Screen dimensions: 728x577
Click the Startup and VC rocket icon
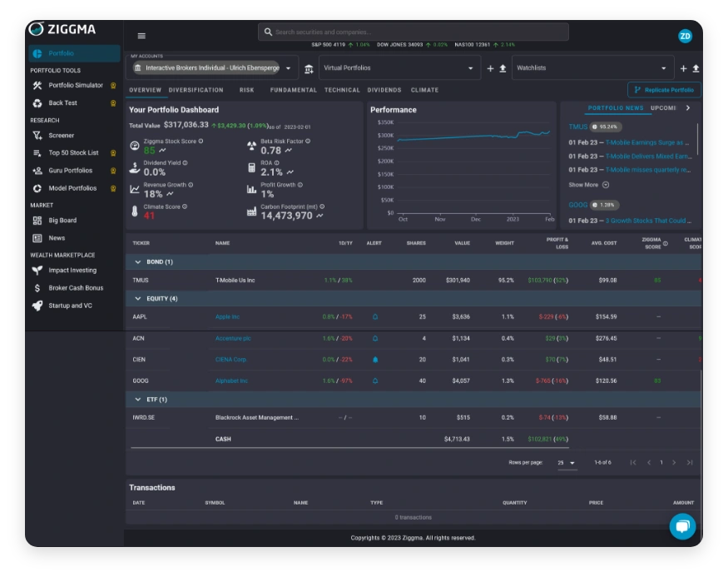click(37, 306)
